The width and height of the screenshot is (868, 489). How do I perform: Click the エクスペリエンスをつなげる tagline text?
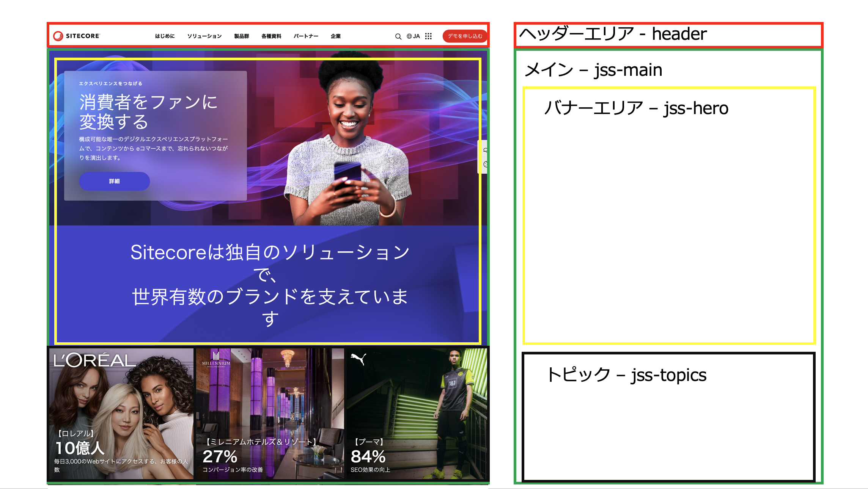[110, 83]
